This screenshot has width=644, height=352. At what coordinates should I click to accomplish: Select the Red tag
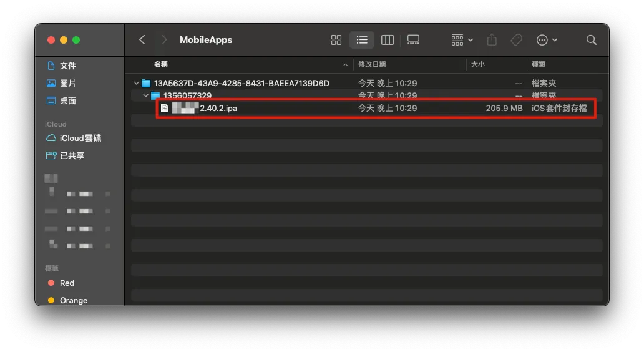click(x=67, y=283)
